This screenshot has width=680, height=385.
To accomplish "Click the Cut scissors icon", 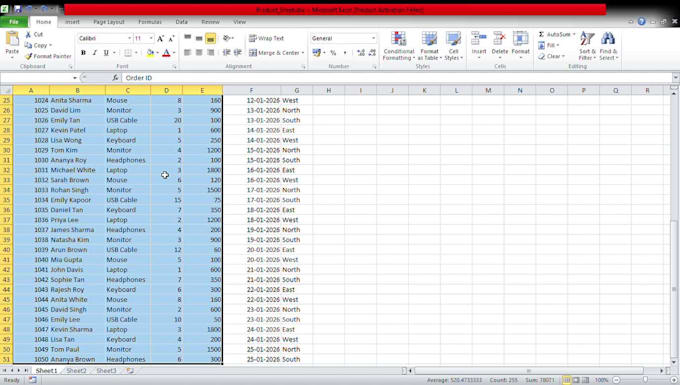I will (x=29, y=34).
